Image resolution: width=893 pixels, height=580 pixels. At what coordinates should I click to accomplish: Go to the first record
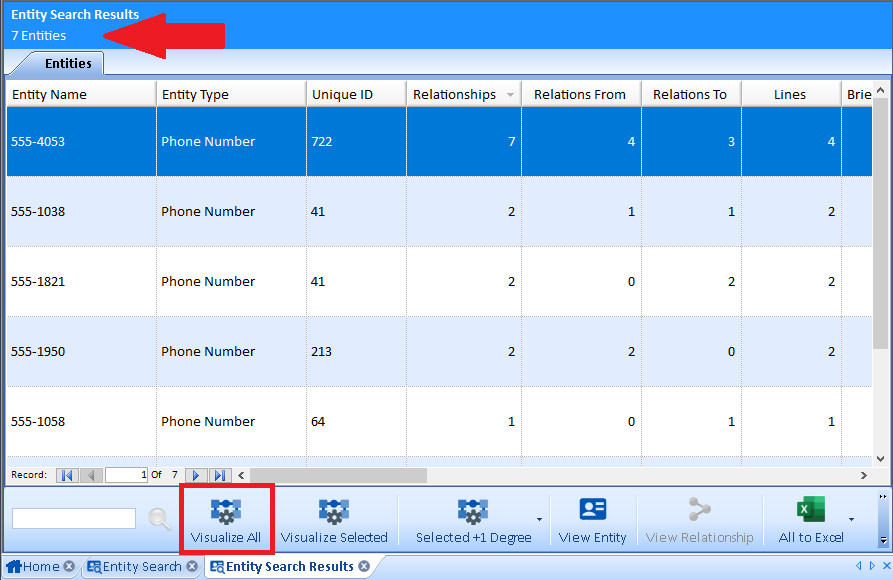[67, 475]
